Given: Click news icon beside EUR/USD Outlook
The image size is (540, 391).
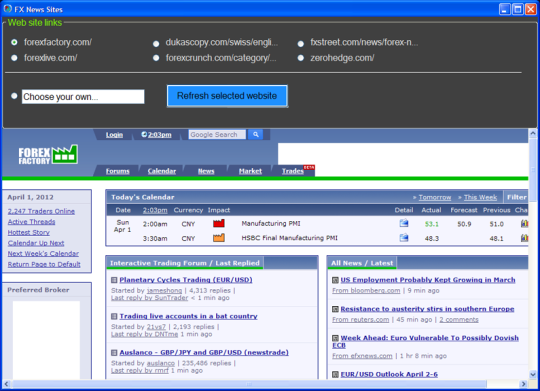Looking at the screenshot, I should pyautogui.click(x=335, y=374).
